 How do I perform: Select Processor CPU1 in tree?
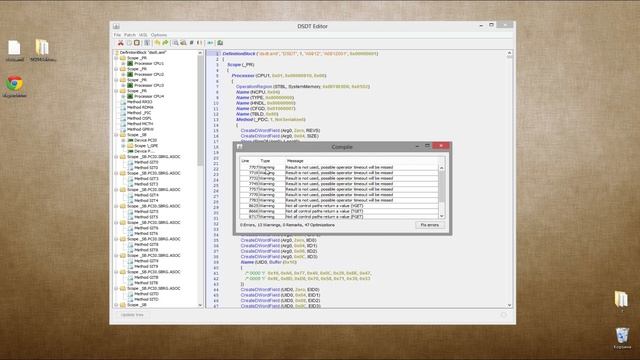pyautogui.click(x=149, y=64)
